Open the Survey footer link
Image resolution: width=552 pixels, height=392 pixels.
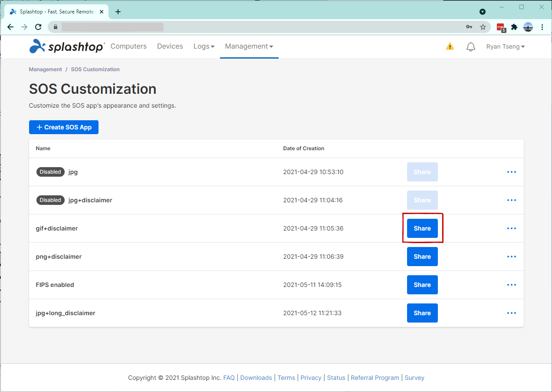[414, 378]
